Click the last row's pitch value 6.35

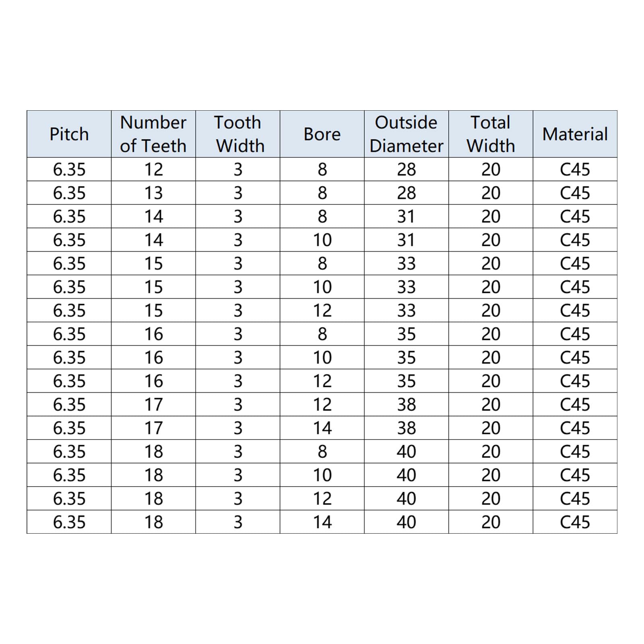point(69,522)
